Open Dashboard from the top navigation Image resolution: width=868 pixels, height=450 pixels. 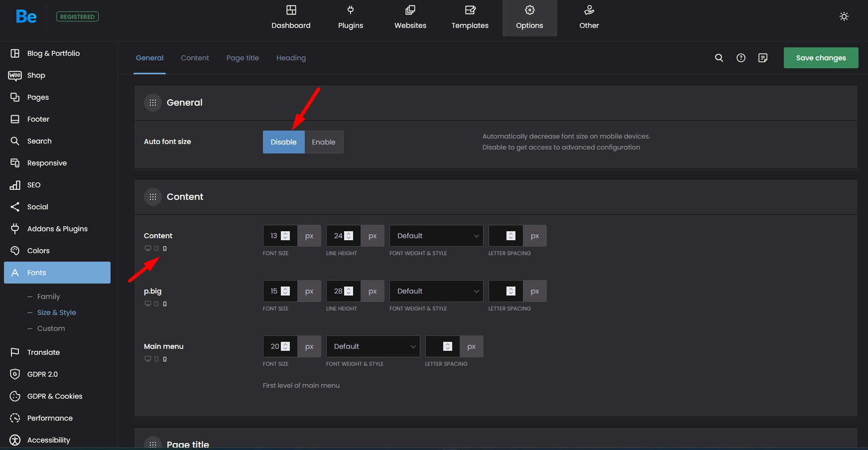click(291, 18)
